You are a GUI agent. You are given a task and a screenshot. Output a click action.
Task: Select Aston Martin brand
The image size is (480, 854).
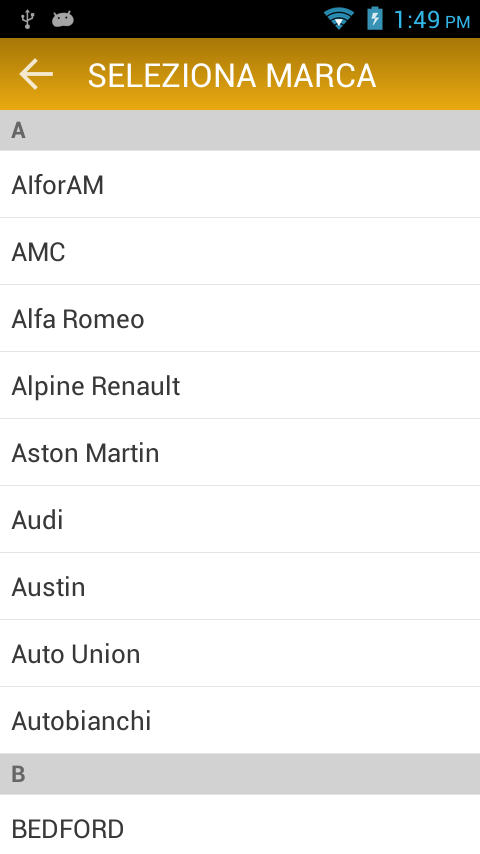(240, 452)
